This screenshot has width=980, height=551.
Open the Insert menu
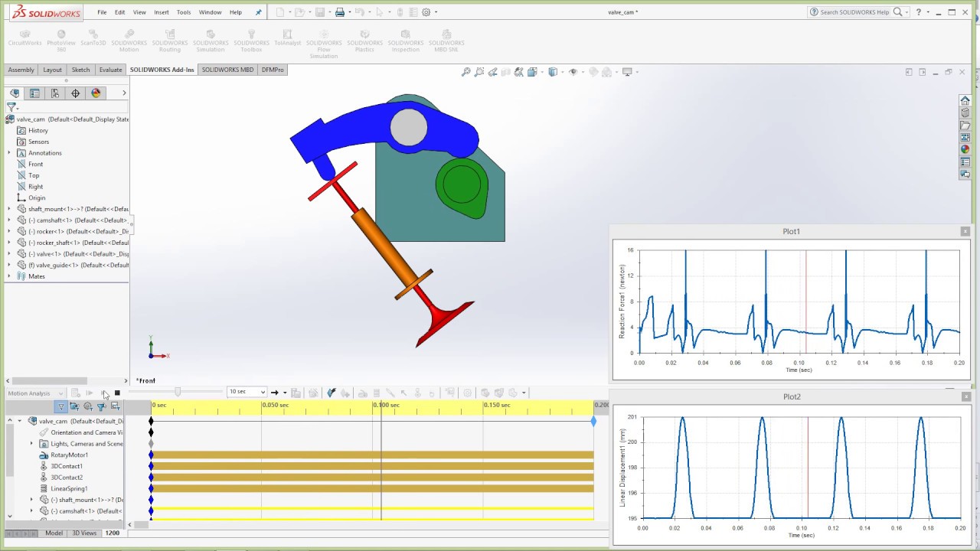(162, 12)
